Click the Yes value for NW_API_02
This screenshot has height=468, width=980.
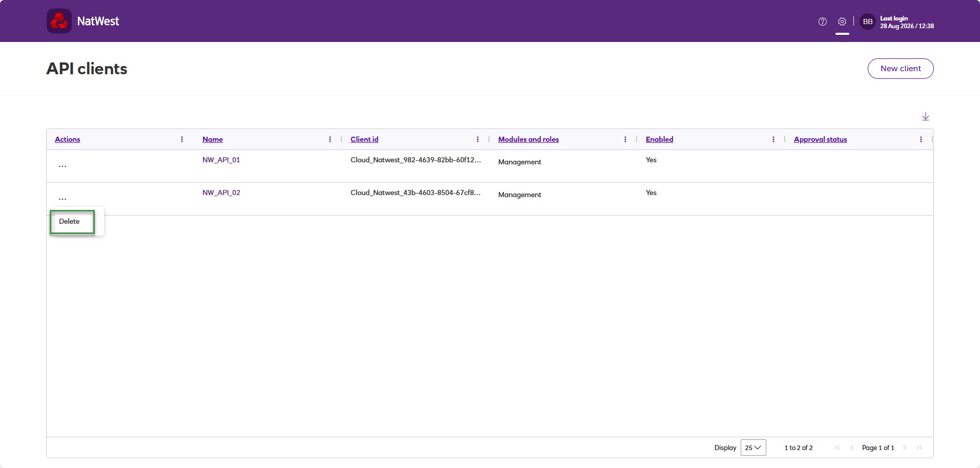[x=651, y=193]
